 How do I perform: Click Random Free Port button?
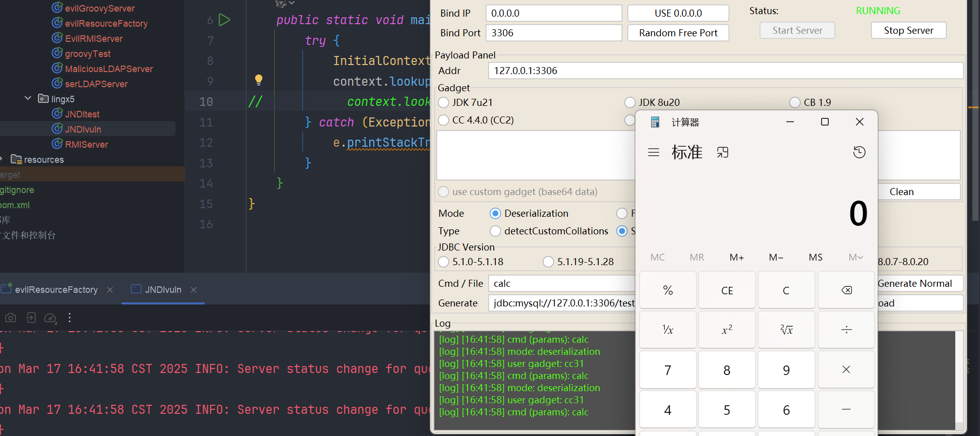point(678,33)
